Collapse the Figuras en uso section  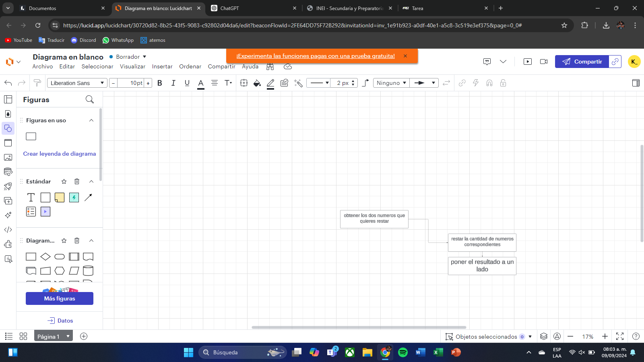coord(91,120)
